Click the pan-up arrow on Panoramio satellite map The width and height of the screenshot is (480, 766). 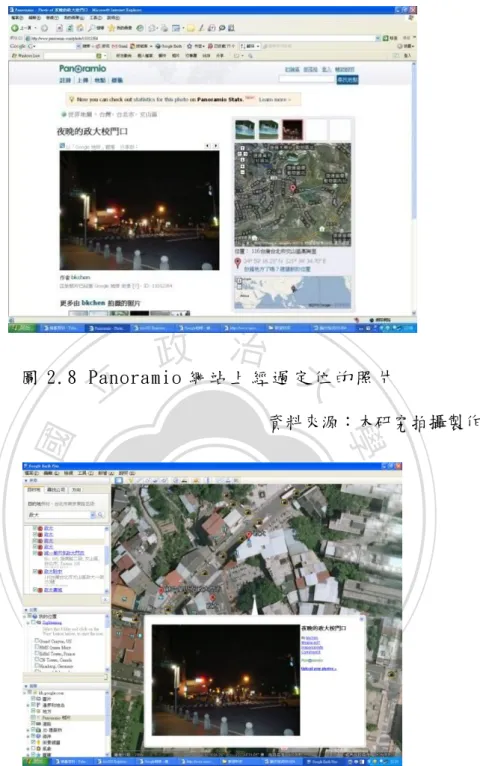(243, 148)
